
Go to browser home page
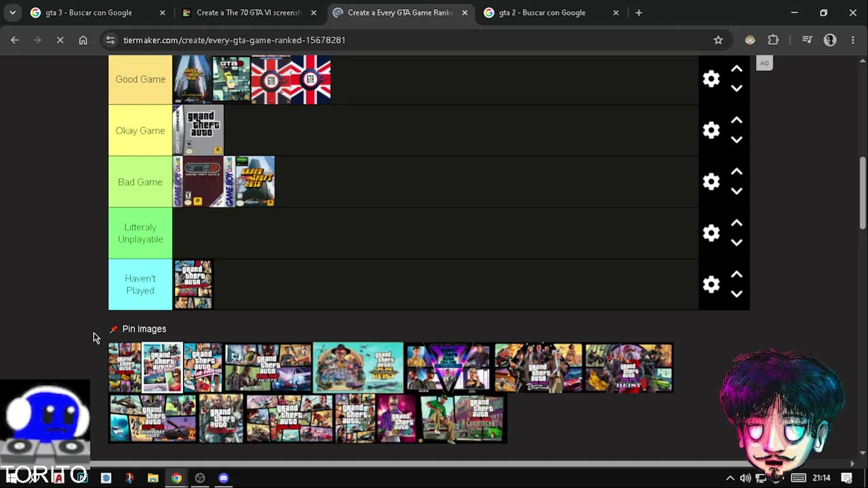pyautogui.click(x=83, y=40)
